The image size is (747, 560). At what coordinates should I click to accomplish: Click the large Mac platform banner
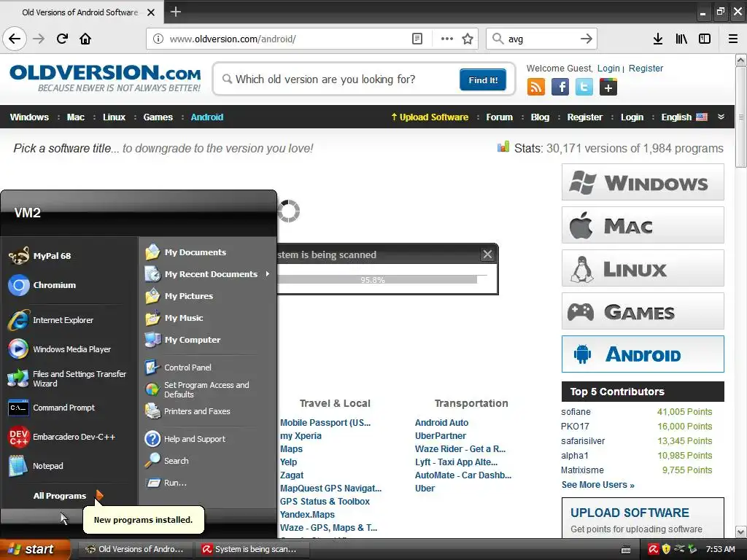tap(643, 225)
